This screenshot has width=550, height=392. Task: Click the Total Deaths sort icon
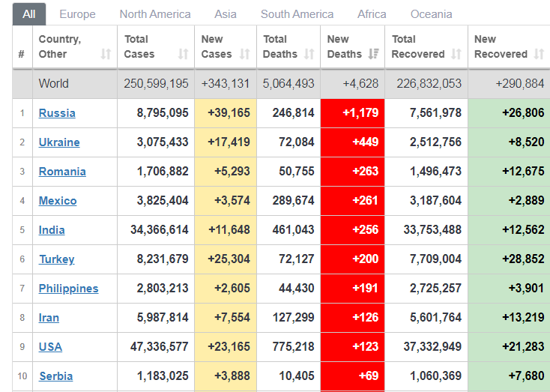click(x=309, y=54)
